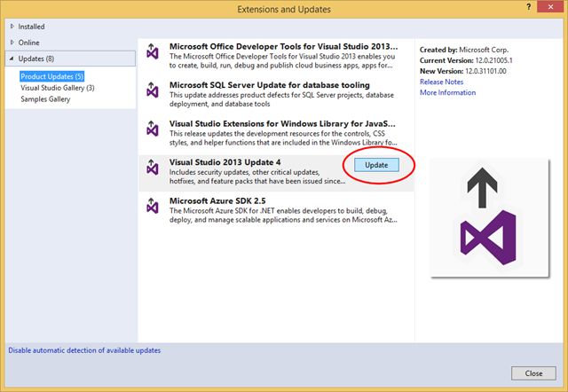
Task: Click the SQL Server update description text
Action: click(x=281, y=99)
